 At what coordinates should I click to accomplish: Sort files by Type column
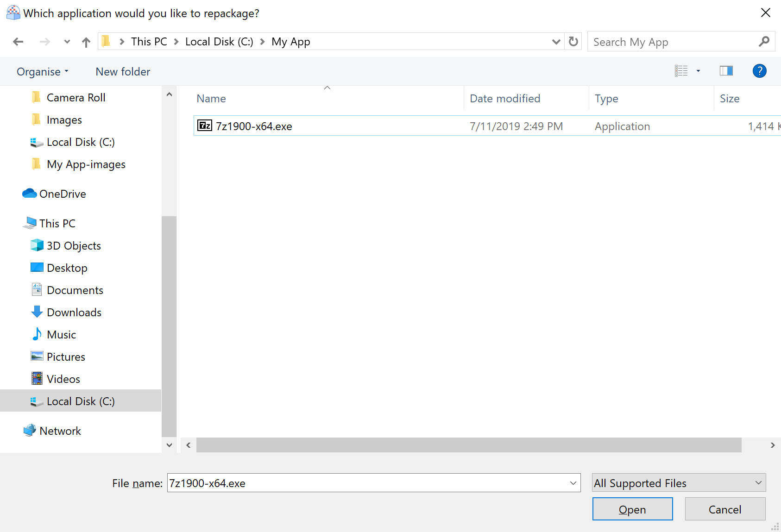click(606, 99)
